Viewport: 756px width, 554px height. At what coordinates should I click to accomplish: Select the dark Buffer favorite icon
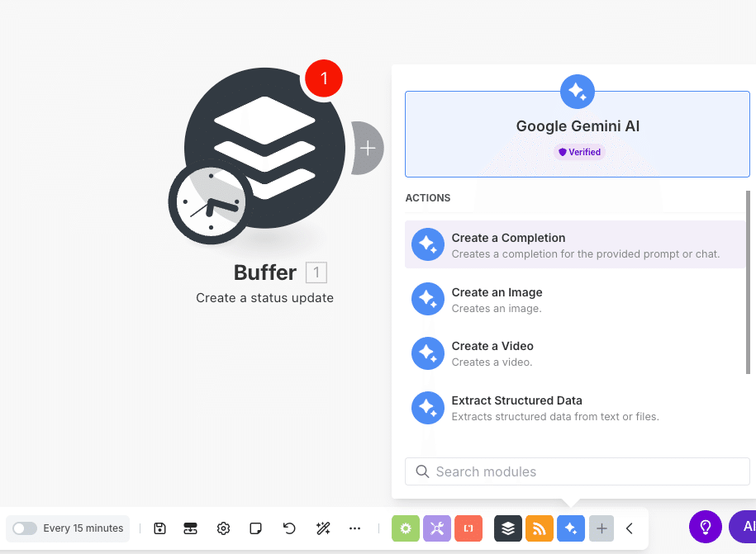click(x=508, y=528)
